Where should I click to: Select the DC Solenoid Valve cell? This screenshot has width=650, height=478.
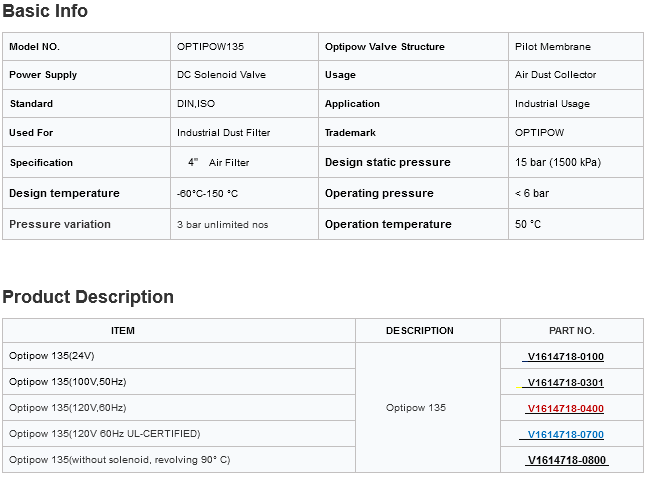[222, 75]
